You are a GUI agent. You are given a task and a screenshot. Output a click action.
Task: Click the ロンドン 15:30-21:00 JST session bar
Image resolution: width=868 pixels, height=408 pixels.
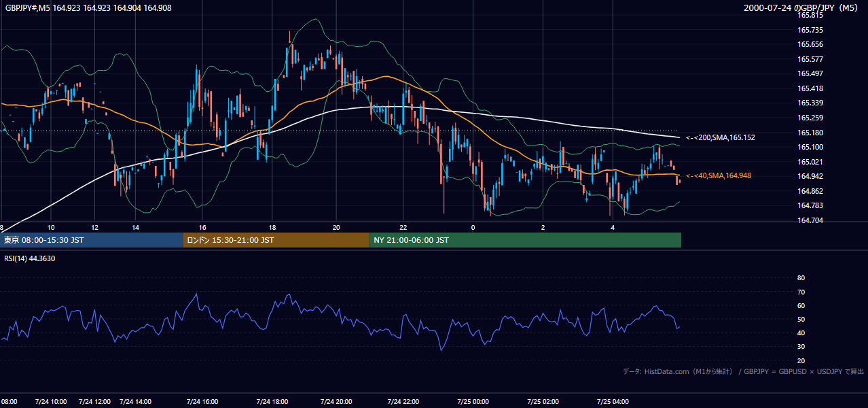[x=276, y=240]
